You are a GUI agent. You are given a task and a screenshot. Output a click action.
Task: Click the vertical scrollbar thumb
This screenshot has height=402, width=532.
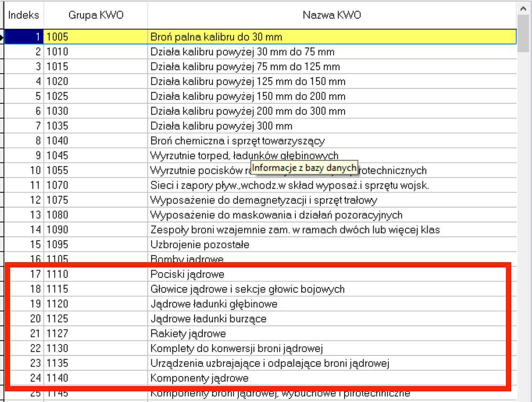pos(523,33)
